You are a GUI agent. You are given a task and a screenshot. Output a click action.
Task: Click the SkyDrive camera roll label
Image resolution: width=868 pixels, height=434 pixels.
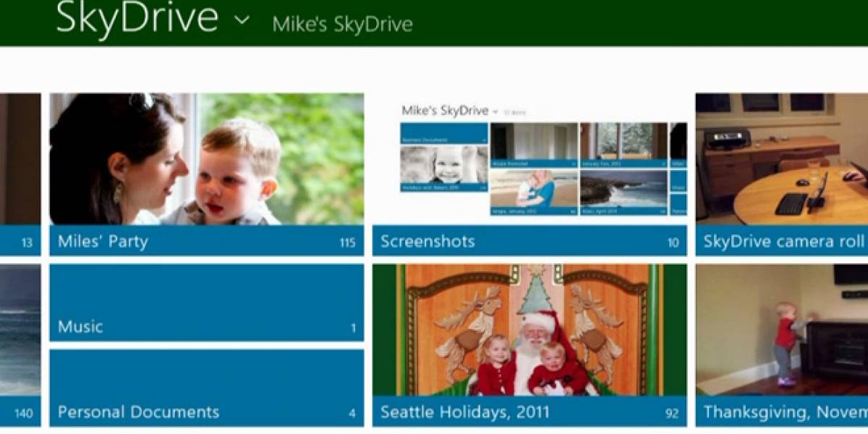coord(785,242)
